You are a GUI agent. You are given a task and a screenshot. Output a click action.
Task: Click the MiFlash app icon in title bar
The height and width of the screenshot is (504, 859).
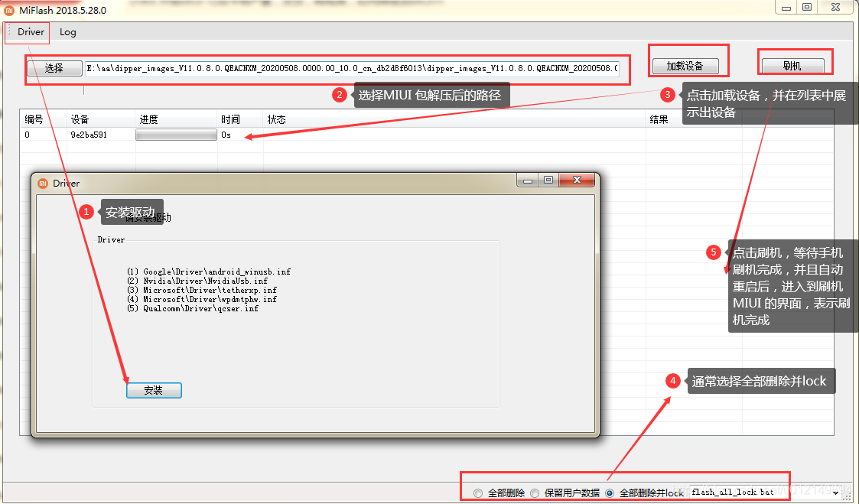click(9, 11)
